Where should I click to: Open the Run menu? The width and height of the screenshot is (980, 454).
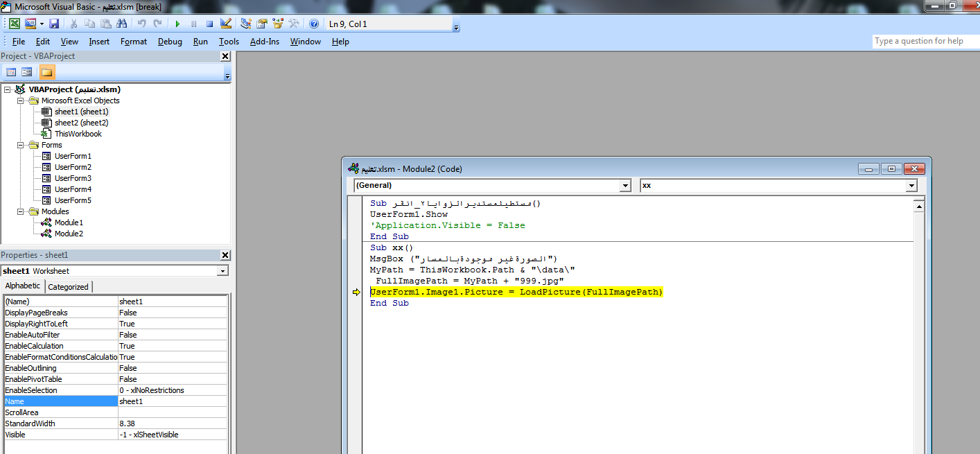[x=200, y=42]
